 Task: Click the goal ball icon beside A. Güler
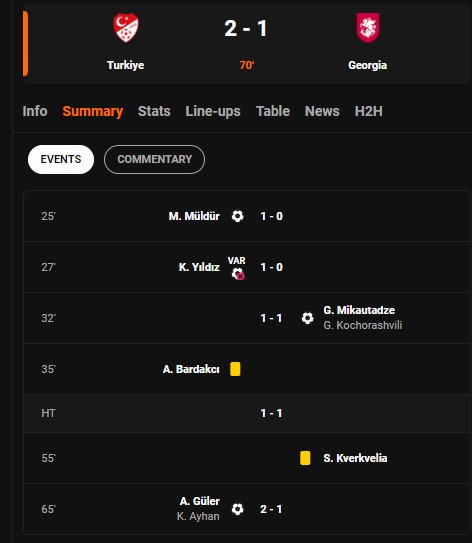[x=237, y=509]
